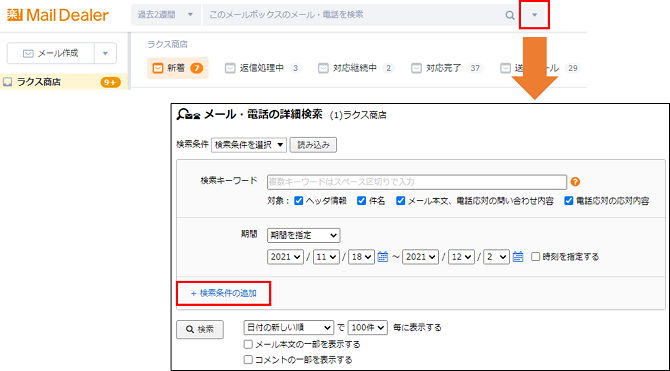670x371 pixels.
Task: Click the 9+ unread badge on ラクス商店
Action: pyautogui.click(x=110, y=82)
